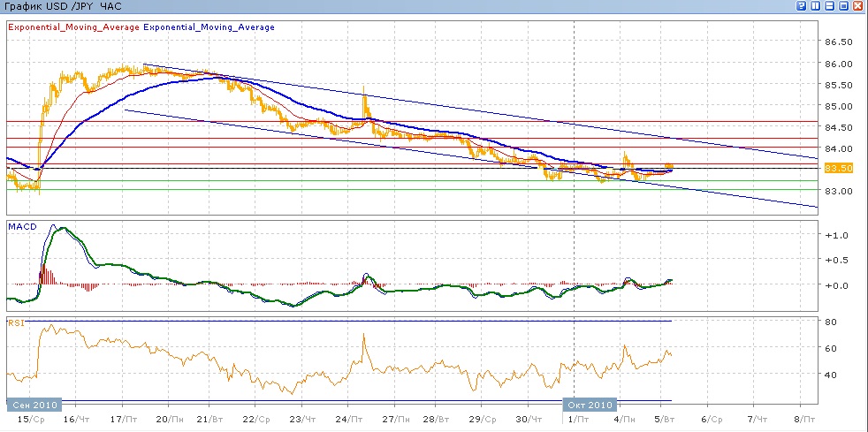Click the vertical split panel icon

(x=816, y=6)
